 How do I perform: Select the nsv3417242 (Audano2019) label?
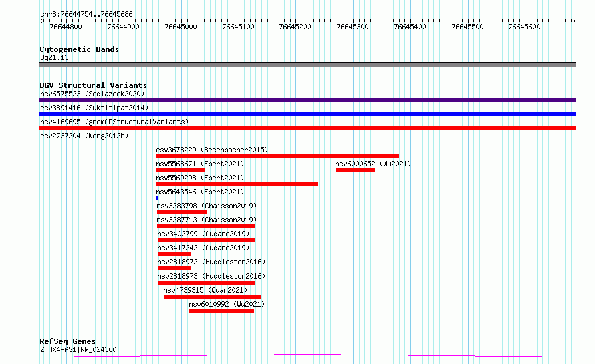click(x=203, y=248)
